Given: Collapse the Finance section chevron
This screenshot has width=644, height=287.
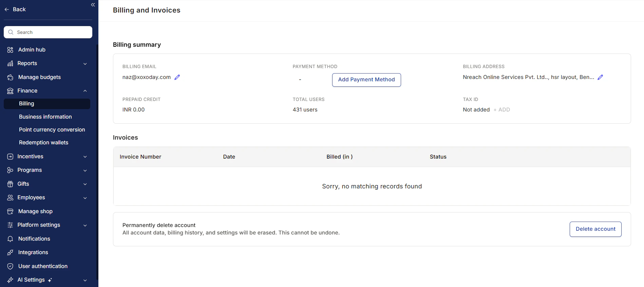Looking at the screenshot, I should click(85, 91).
